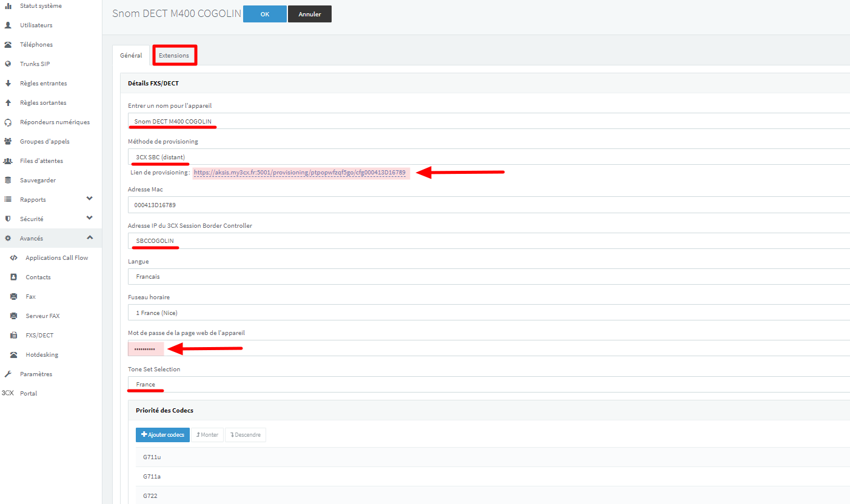Open Paramètres menu item
This screenshot has width=850, height=504.
click(x=36, y=374)
